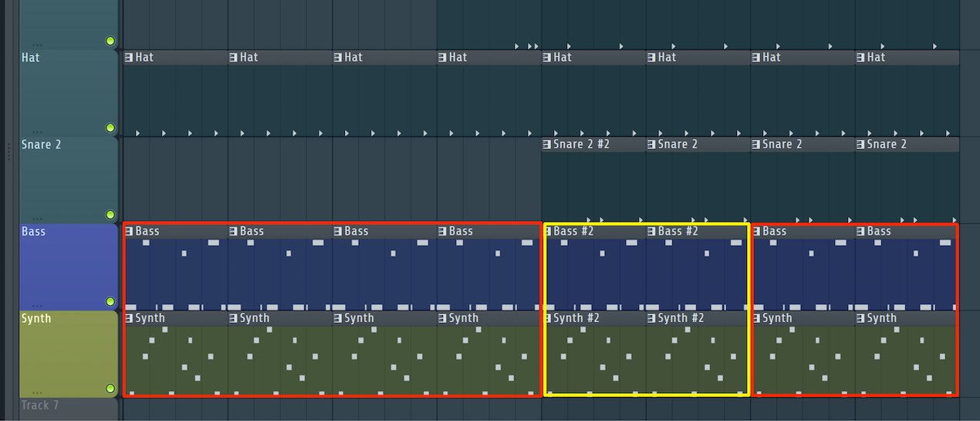980x421 pixels.
Task: Select the third Bass clip title
Action: 357,231
